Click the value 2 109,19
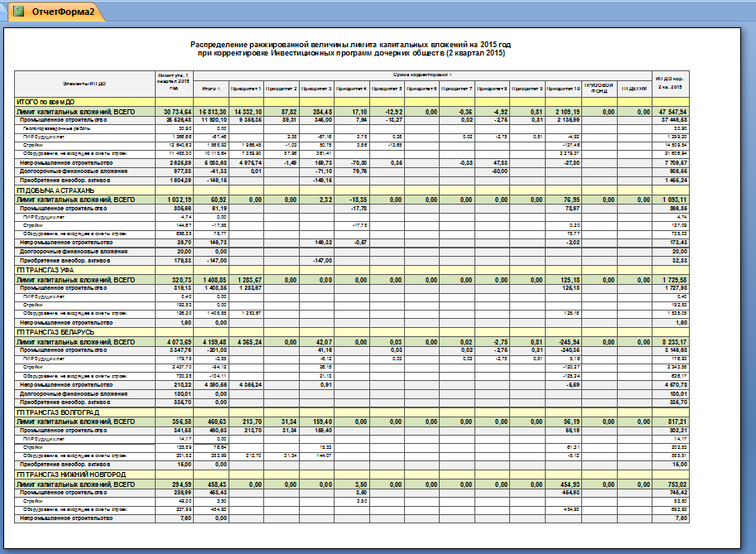 click(567, 112)
